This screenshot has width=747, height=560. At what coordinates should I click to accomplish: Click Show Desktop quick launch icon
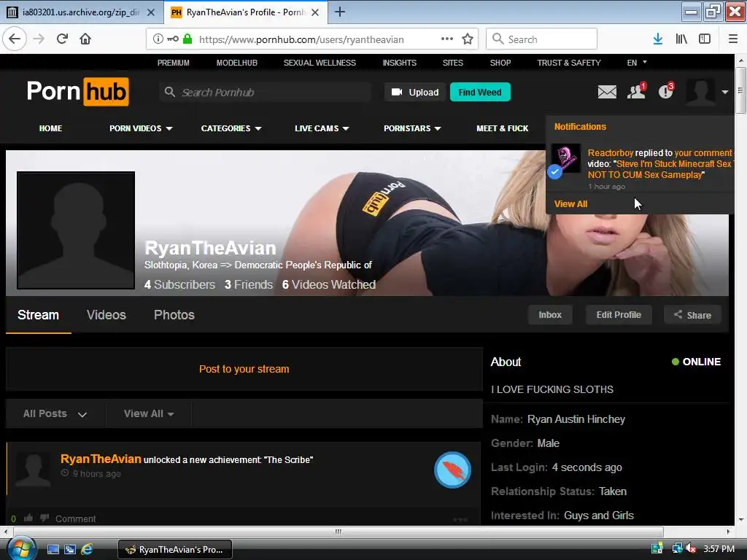tap(53, 549)
